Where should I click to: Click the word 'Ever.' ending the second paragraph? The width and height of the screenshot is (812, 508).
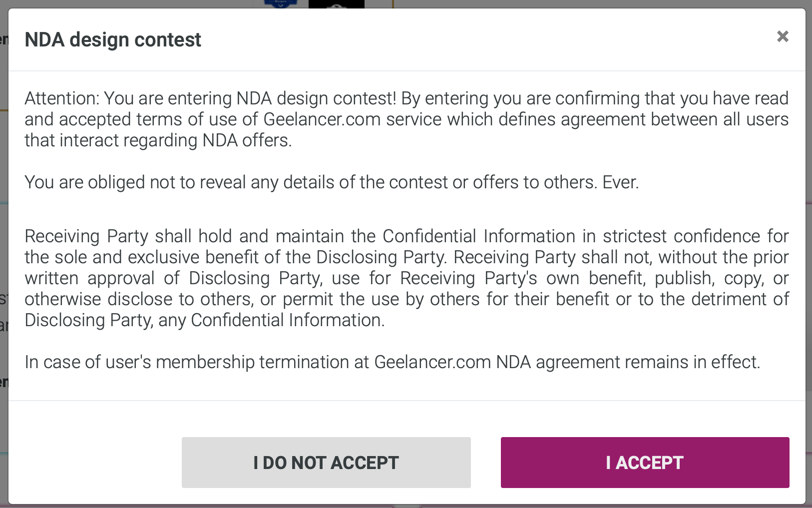coord(621,182)
